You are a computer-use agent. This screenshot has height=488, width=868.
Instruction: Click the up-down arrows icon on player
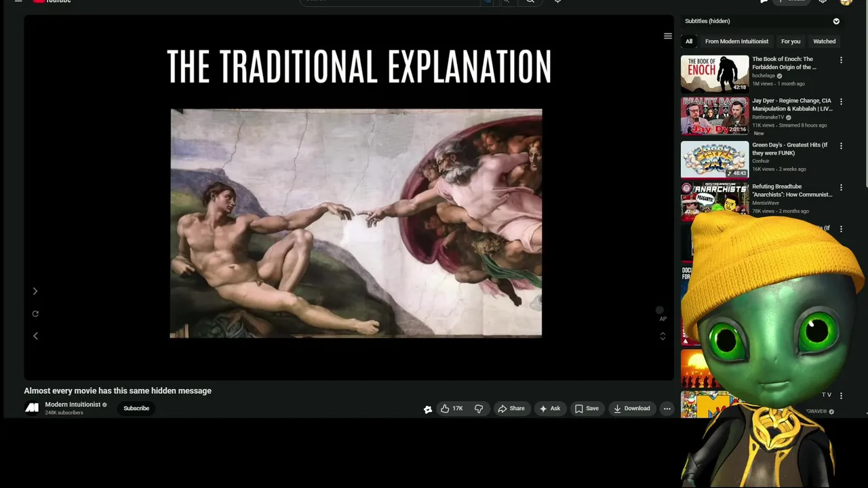[x=663, y=335]
